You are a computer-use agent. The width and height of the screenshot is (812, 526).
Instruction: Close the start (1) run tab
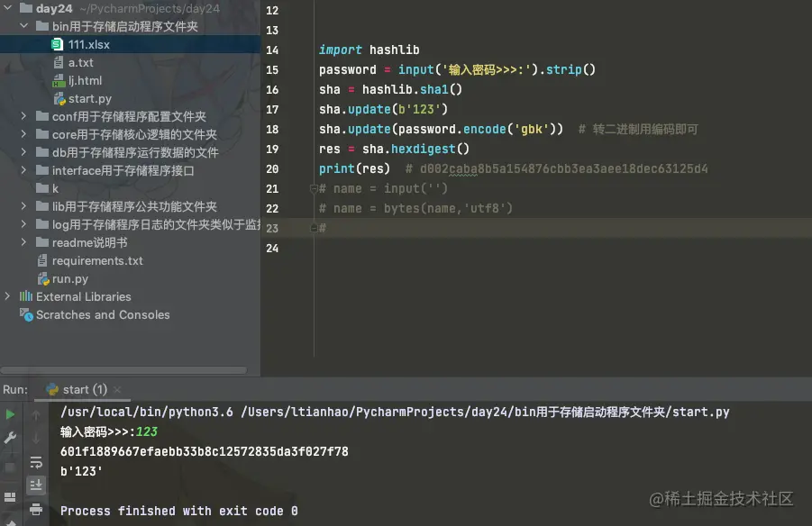click(117, 389)
